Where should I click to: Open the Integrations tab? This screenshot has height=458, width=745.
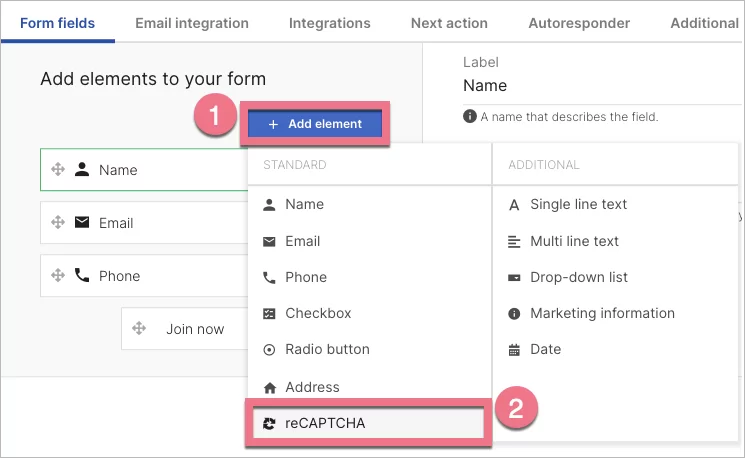(329, 23)
